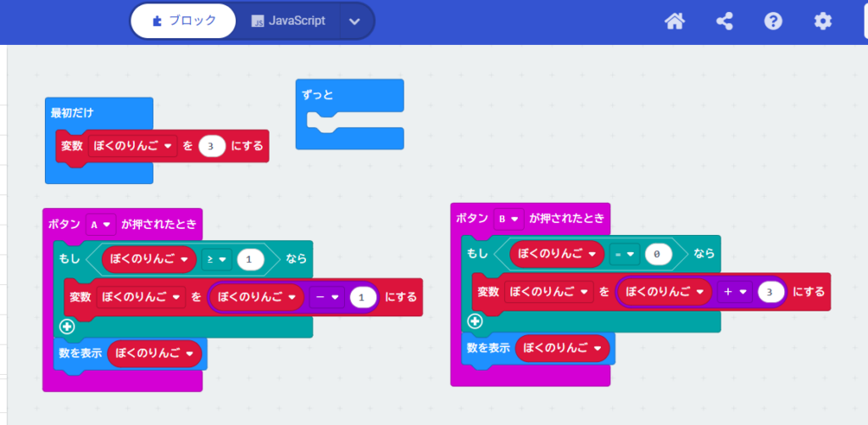This screenshot has height=425, width=868.
Task: Switch to the JavaScript editor tab
Action: pos(288,21)
